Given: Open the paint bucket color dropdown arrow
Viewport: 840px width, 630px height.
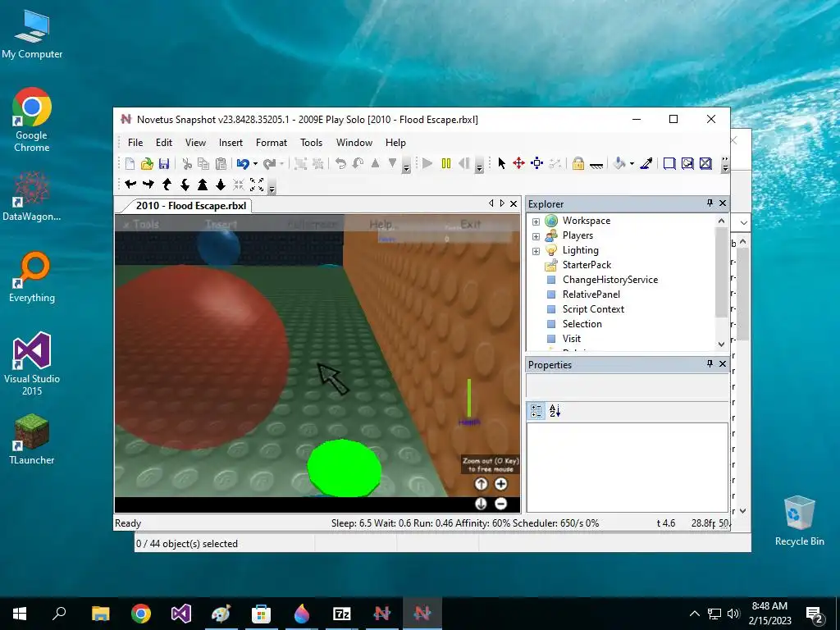Looking at the screenshot, I should 632,164.
